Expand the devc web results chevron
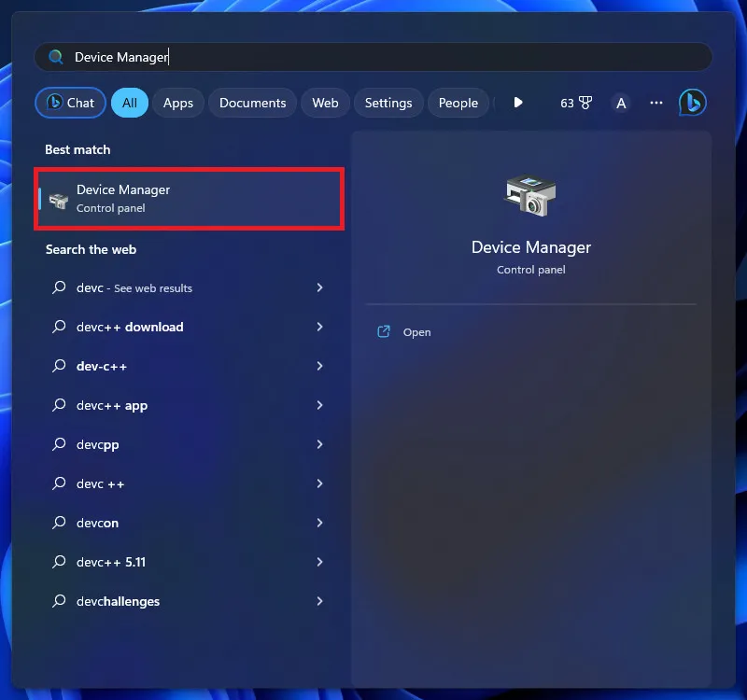 point(319,287)
